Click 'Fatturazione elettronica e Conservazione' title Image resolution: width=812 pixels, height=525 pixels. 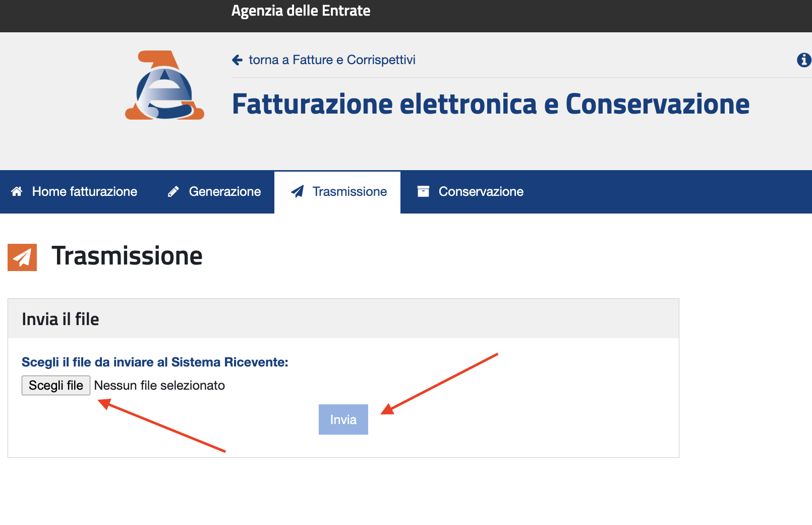point(491,104)
